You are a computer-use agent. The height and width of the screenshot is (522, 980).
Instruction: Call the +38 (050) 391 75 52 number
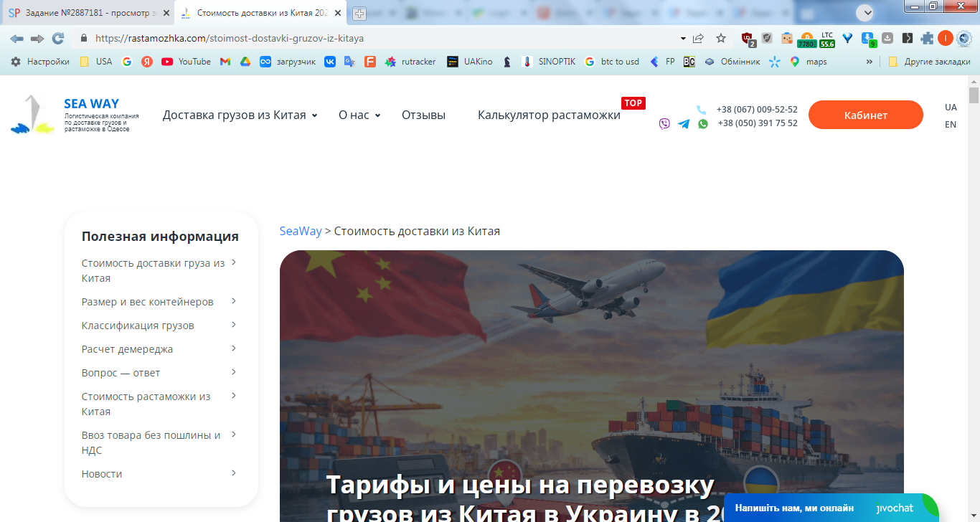coord(758,123)
